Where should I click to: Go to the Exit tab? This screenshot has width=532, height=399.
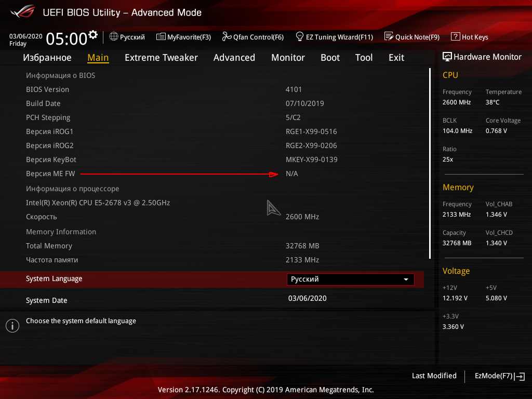click(x=396, y=58)
